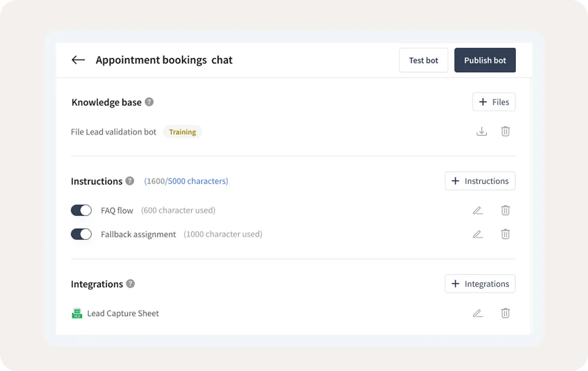Download the Lead validation bot file
This screenshot has height=371, width=588.
[x=482, y=132]
